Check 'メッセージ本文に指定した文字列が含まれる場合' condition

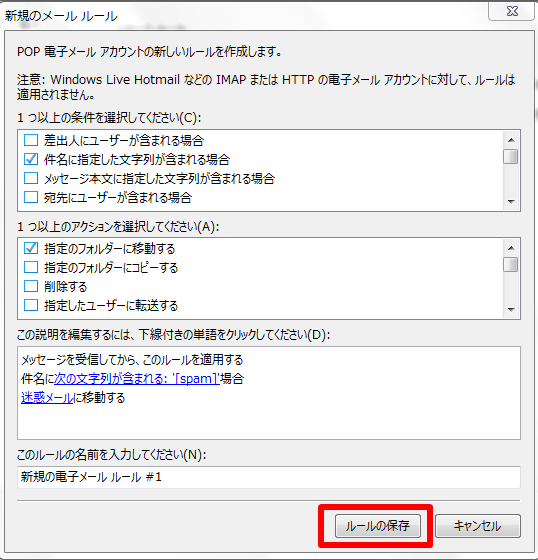pyautogui.click(x=31, y=178)
